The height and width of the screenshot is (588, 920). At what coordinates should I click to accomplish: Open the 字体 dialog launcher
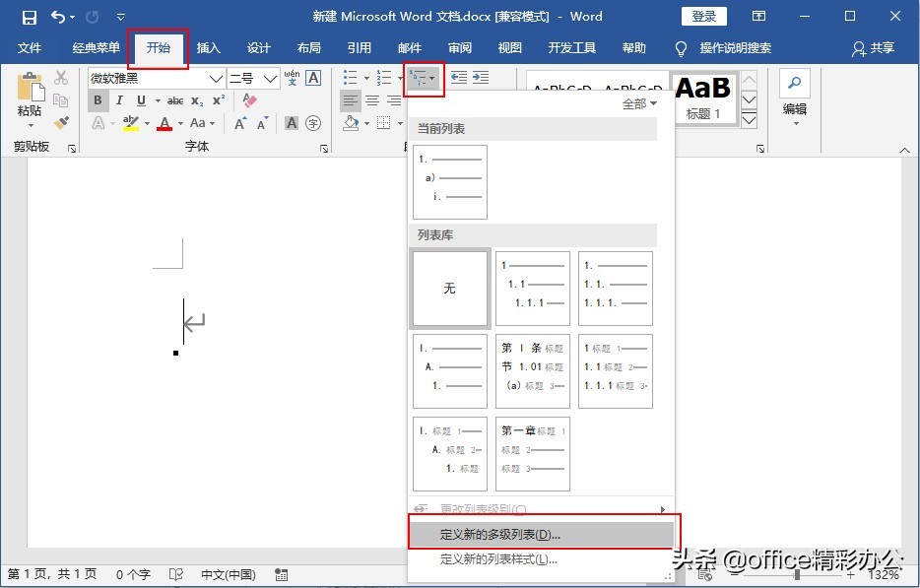click(324, 149)
